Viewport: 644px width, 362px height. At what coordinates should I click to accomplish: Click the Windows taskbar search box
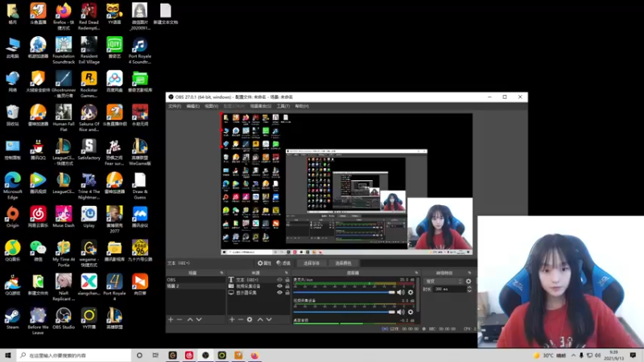click(74, 356)
